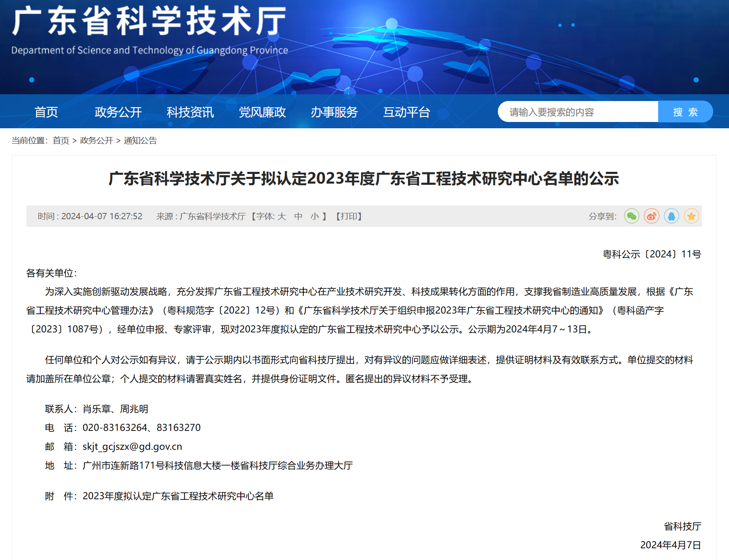Share article to WeChat
Viewport: 729px width, 560px height.
631,216
